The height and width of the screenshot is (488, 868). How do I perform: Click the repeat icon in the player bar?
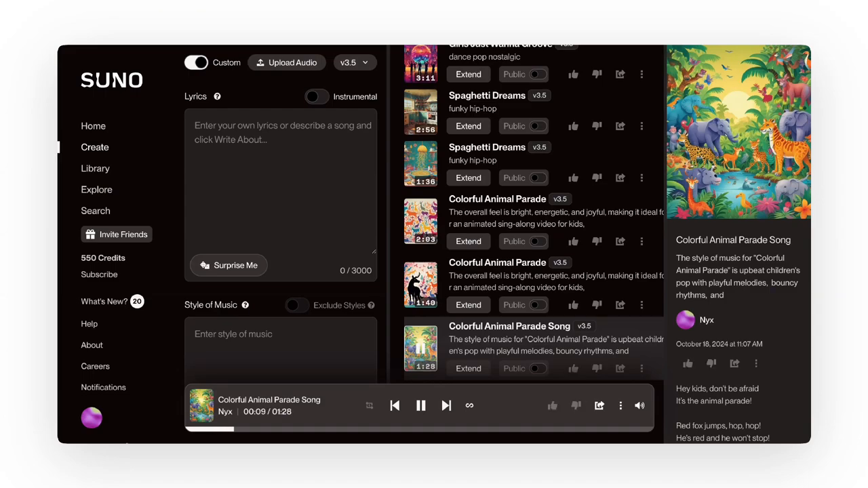click(370, 405)
